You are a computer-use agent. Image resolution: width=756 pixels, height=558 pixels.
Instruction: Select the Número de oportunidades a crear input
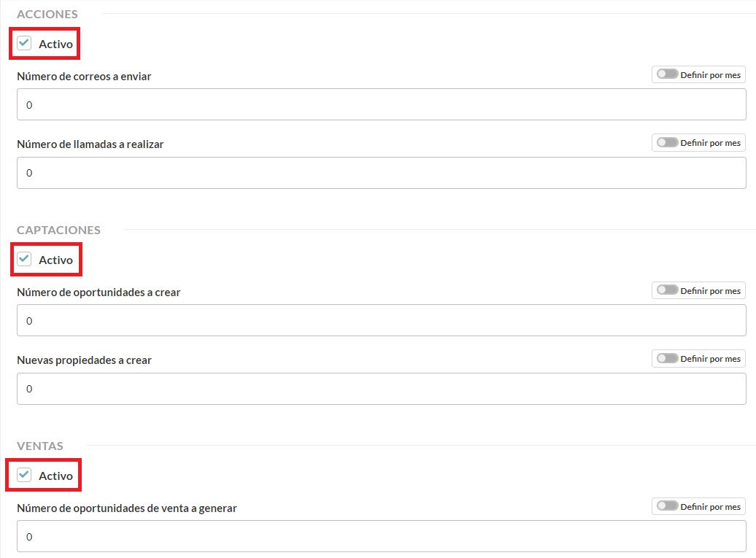click(381, 320)
